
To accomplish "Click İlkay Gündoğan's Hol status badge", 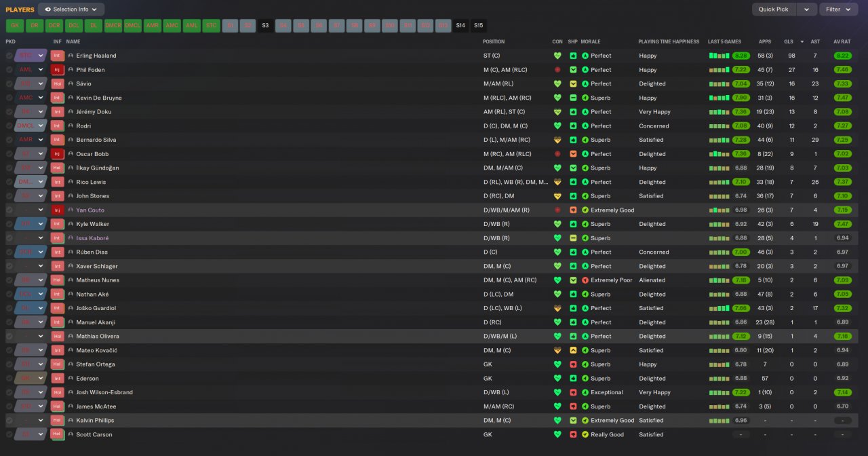I will (58, 168).
